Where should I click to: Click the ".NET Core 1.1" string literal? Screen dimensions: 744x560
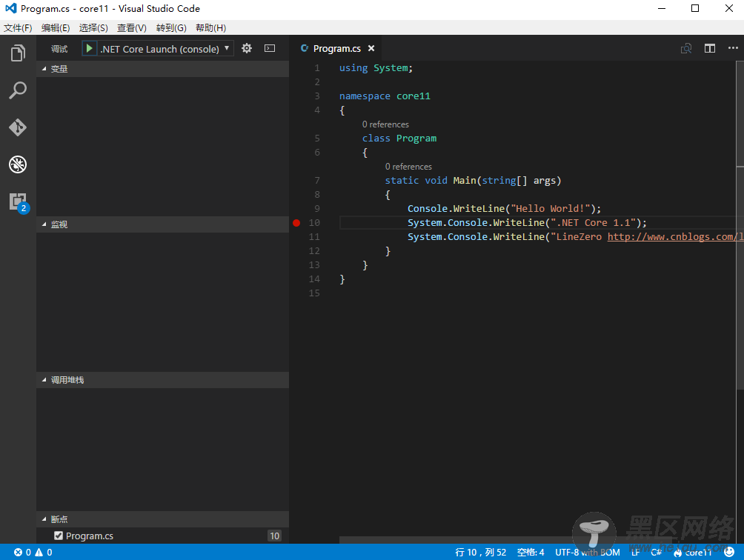(x=593, y=223)
